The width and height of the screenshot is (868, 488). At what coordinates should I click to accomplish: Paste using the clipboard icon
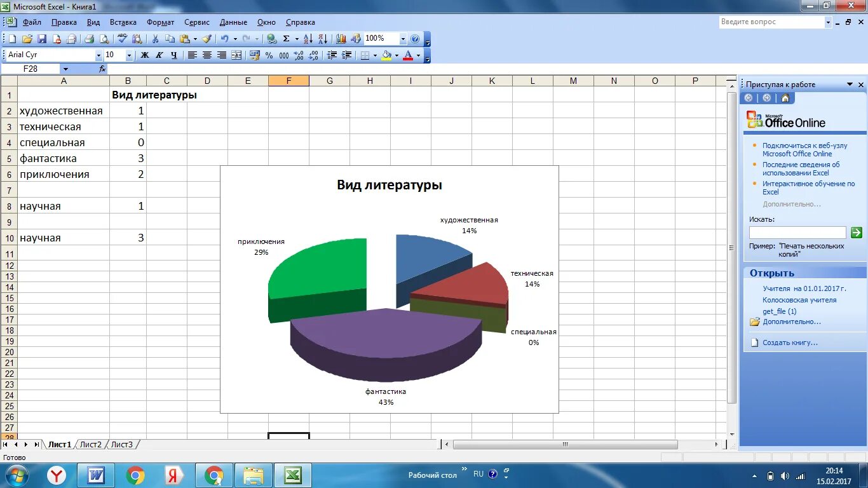coord(184,39)
